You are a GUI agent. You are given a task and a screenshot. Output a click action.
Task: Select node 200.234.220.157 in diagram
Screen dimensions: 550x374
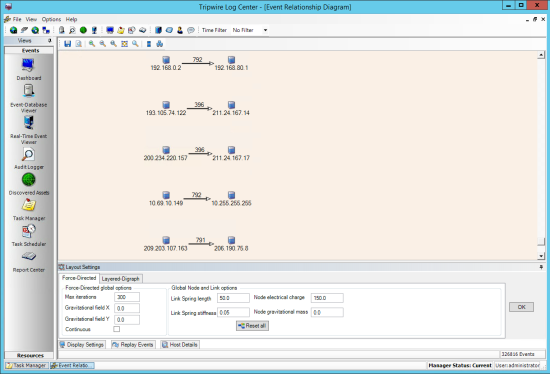(x=166, y=154)
